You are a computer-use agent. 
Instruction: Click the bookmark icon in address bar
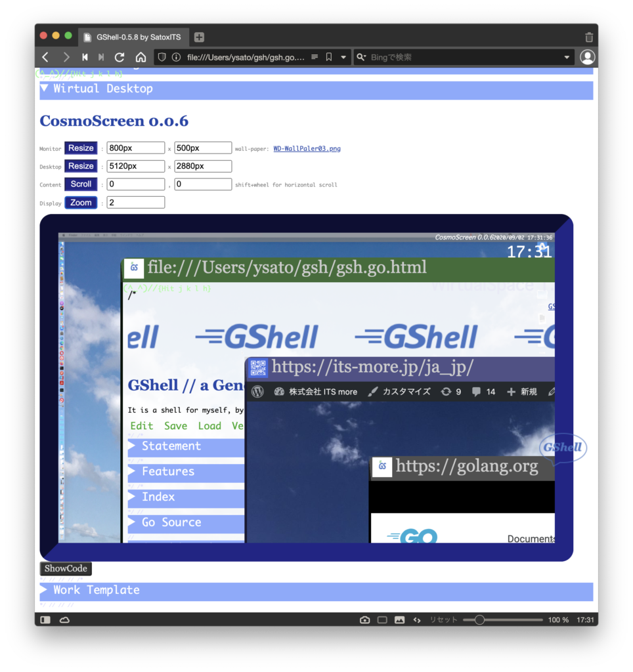(329, 57)
